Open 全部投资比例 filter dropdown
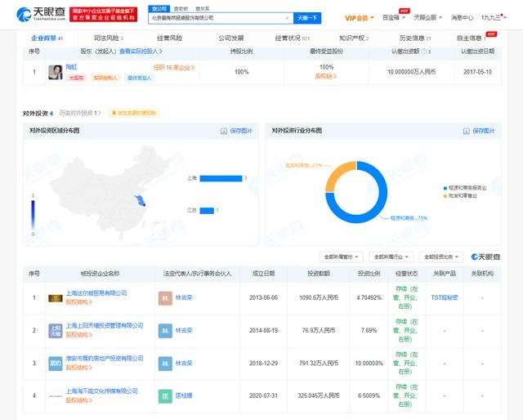Viewport: 523px width, 420px height. pos(441,257)
